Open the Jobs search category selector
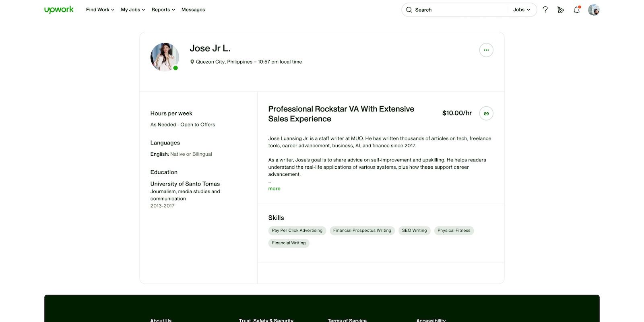The image size is (644, 322). pyautogui.click(x=522, y=10)
